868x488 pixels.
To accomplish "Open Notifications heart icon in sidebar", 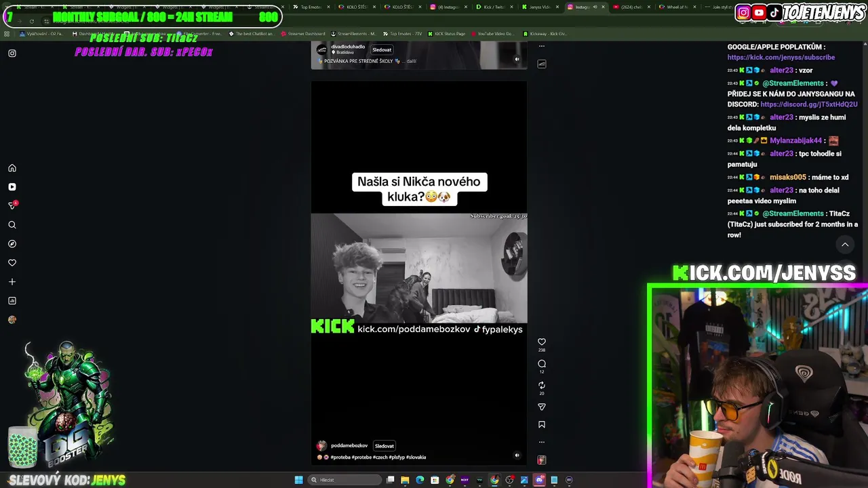I will (x=12, y=263).
